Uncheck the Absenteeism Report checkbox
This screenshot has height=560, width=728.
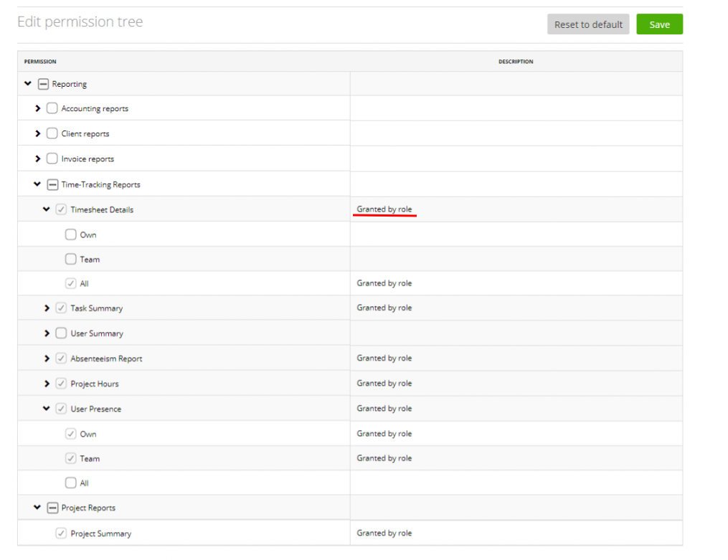pos(61,359)
